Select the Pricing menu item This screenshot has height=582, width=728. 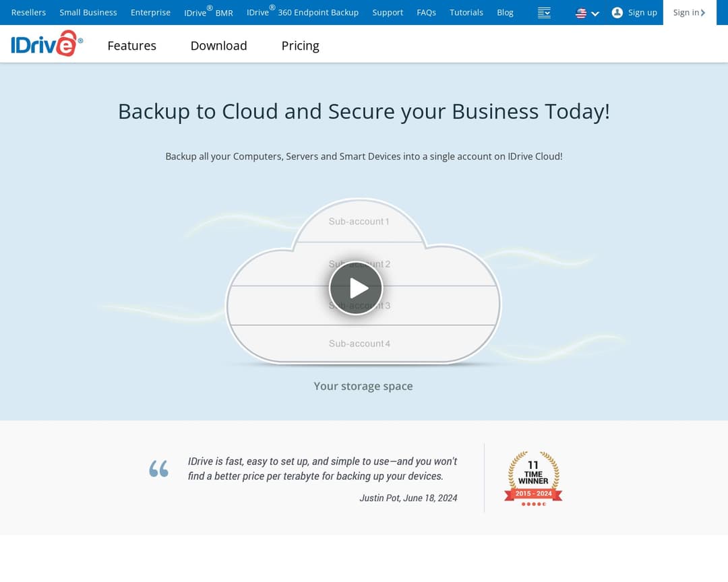pos(301,46)
